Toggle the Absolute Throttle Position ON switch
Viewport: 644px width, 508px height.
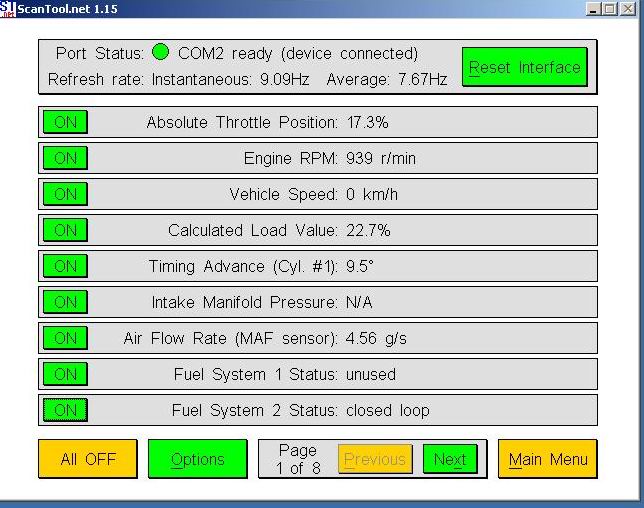(x=65, y=122)
